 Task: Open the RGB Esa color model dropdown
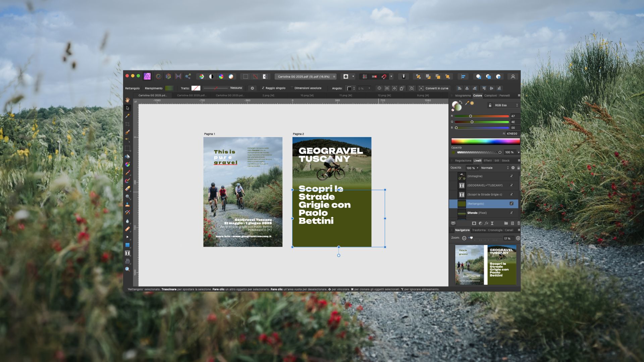pos(506,105)
